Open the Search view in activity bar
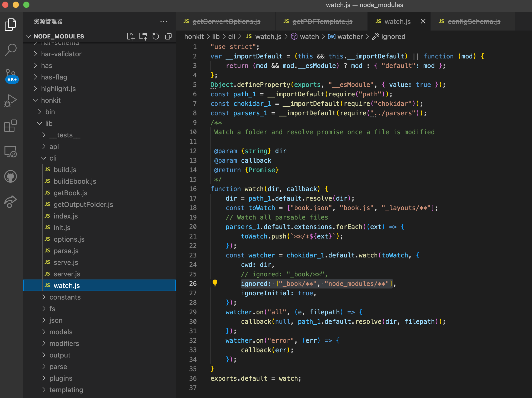 click(11, 50)
